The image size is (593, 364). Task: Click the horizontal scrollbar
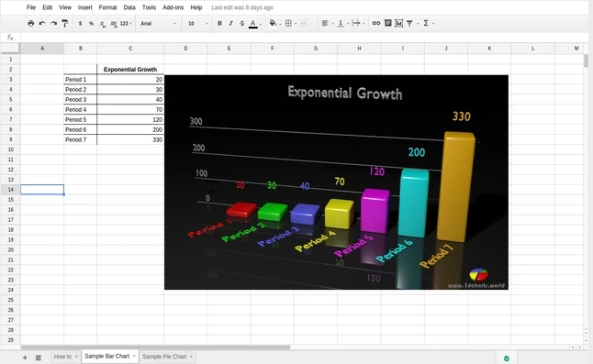pyautogui.click(x=155, y=347)
